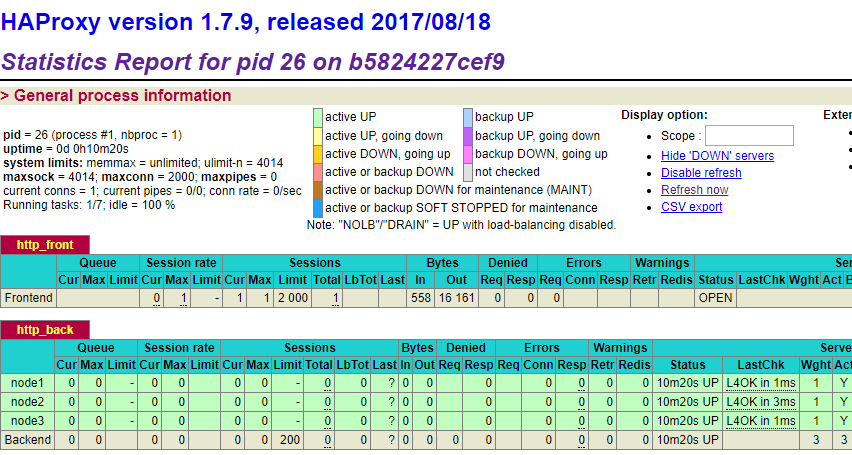Click the Frontend Sessions Total value
The width and height of the screenshot is (852, 455).
(x=335, y=298)
